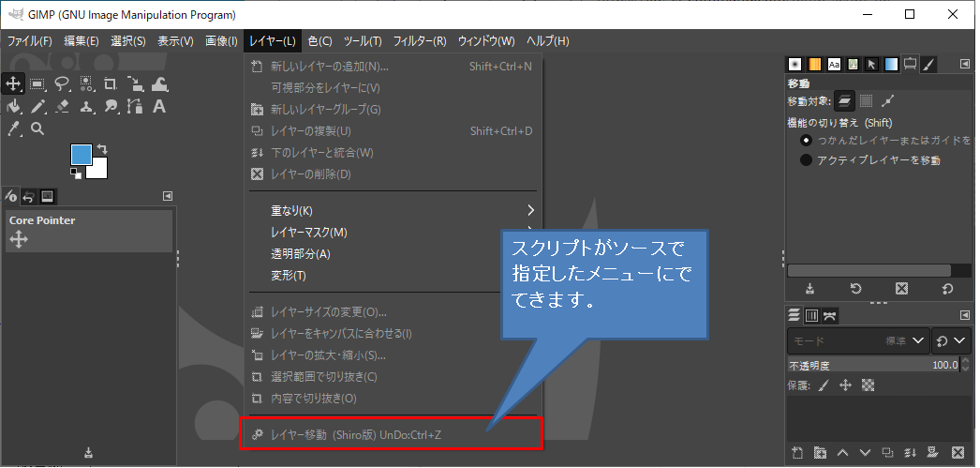Select the Pencil tool

pos(37,106)
